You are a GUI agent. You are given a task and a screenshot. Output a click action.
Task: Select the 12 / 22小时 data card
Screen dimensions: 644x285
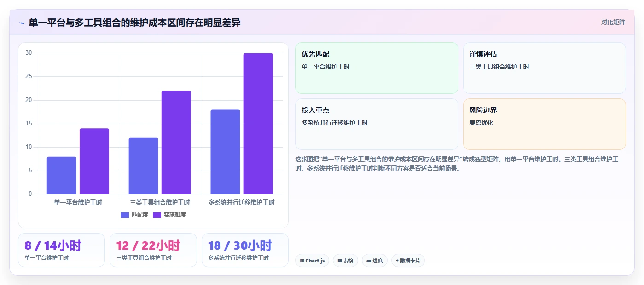pyautogui.click(x=153, y=250)
